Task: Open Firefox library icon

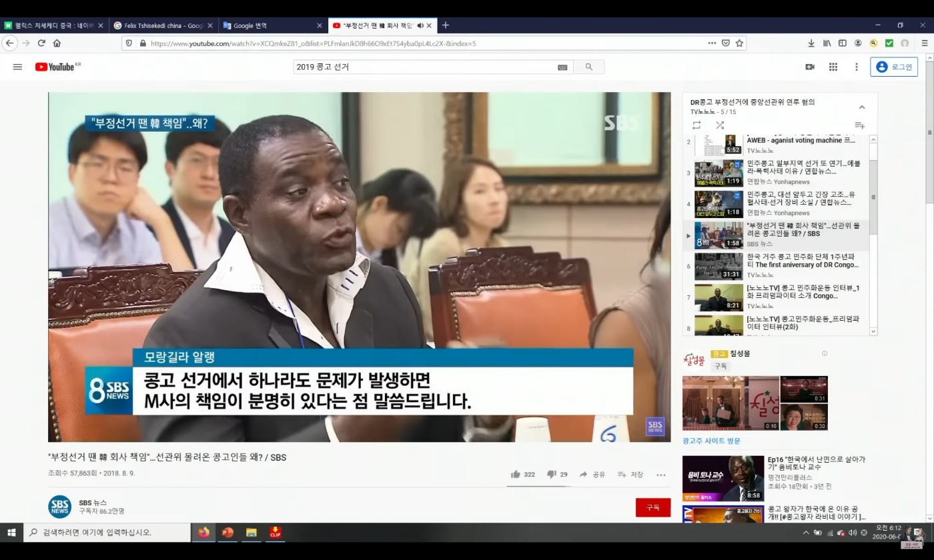Action: point(827,43)
